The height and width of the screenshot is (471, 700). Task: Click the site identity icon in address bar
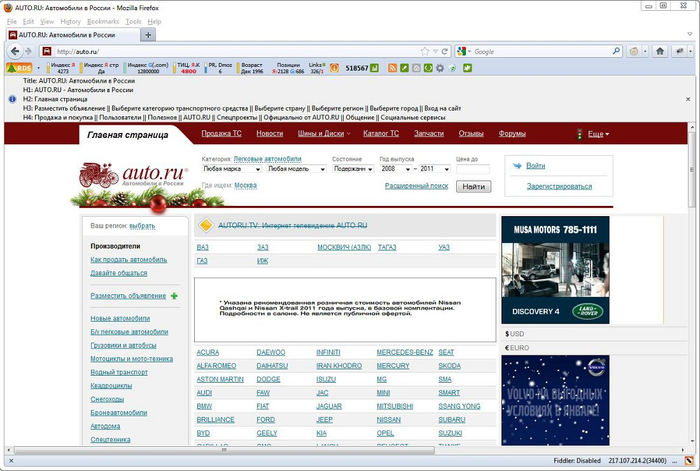[46, 51]
